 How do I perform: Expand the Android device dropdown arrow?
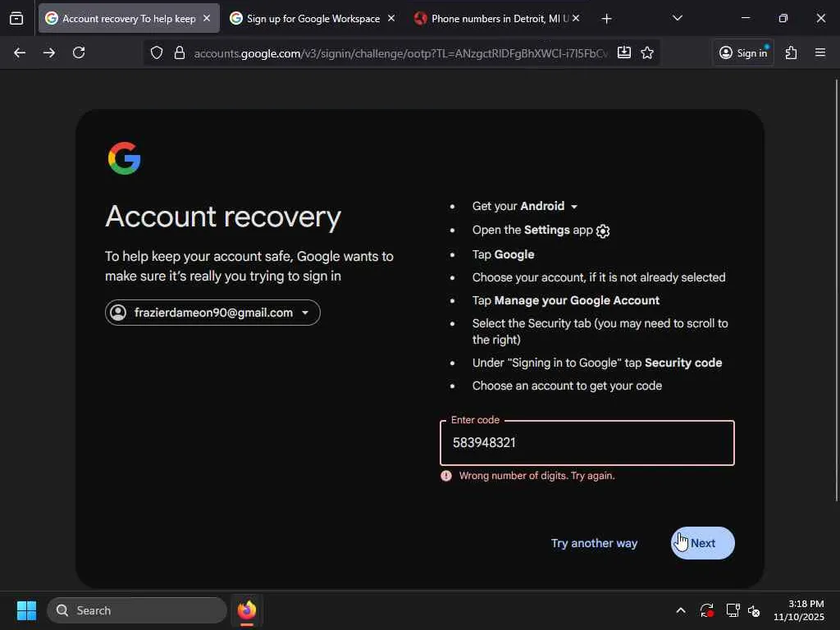pos(574,207)
